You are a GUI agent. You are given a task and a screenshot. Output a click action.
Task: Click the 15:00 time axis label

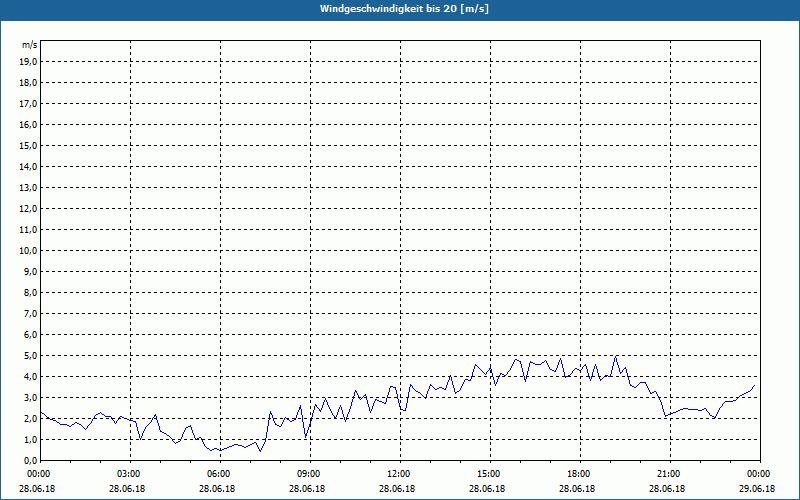point(490,474)
